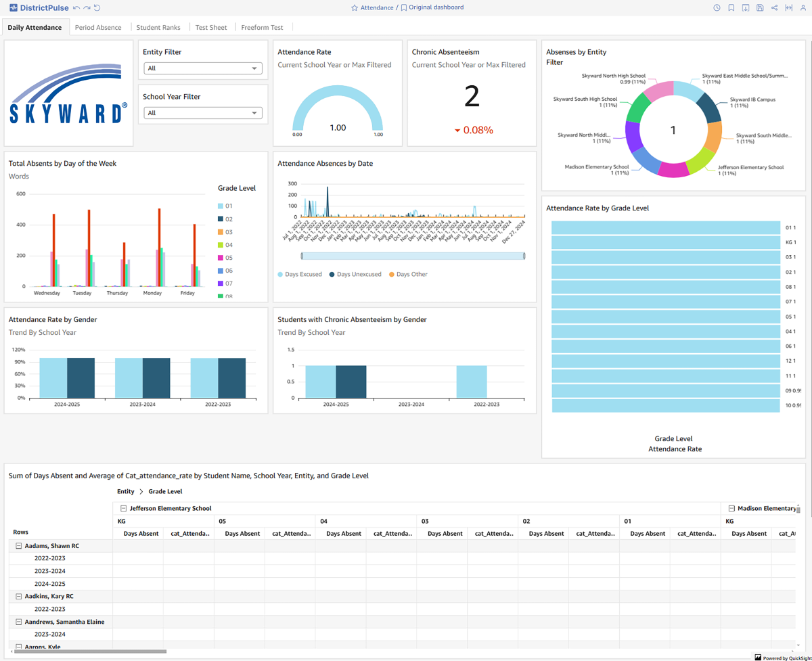Click the Entity pivot field label
Viewport: 812px width, 661px height.
tap(126, 492)
